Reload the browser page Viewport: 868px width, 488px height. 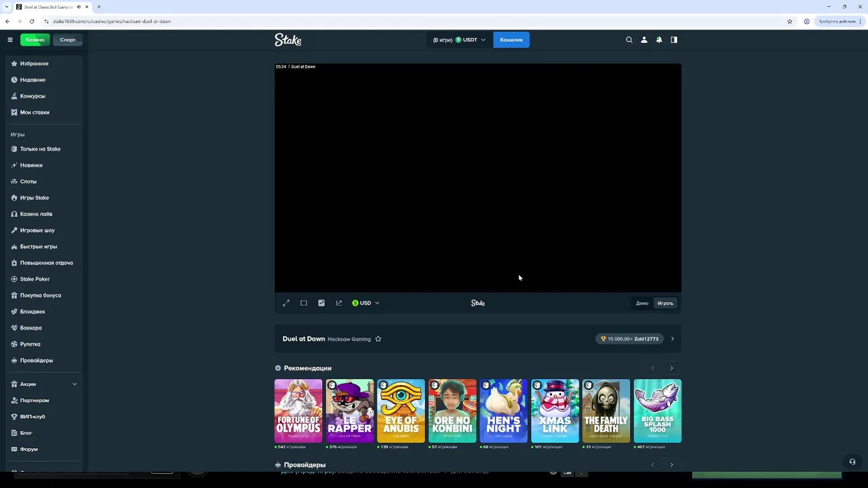(32, 21)
